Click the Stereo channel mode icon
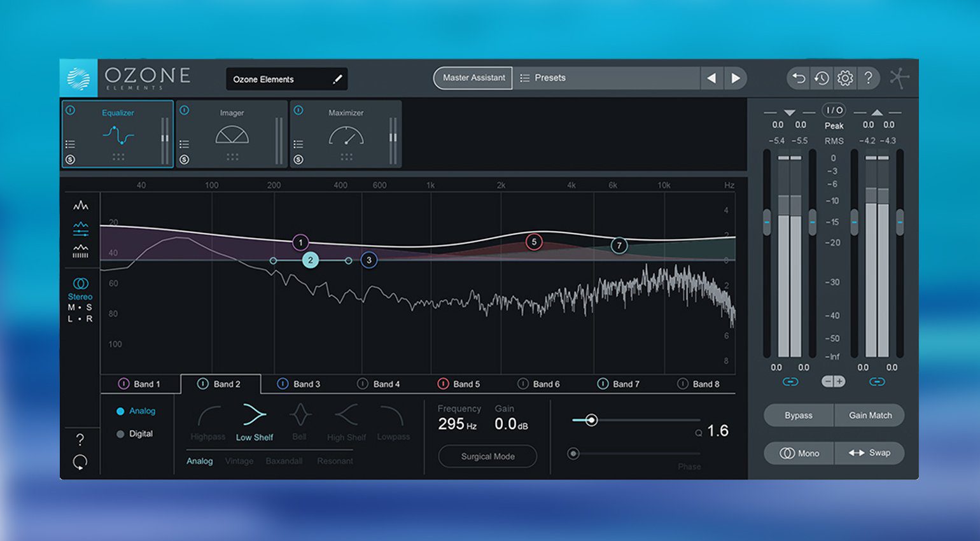Image resolution: width=980 pixels, height=541 pixels. tap(80, 284)
